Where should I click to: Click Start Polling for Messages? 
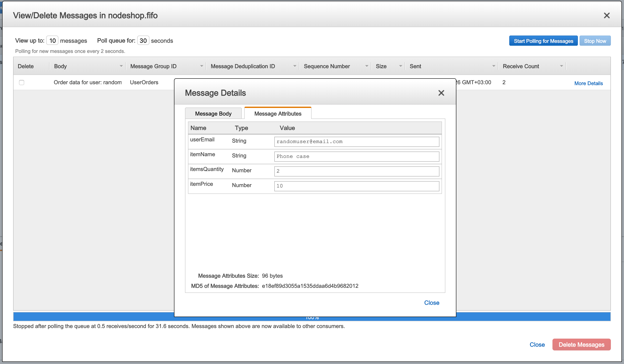[x=543, y=41]
